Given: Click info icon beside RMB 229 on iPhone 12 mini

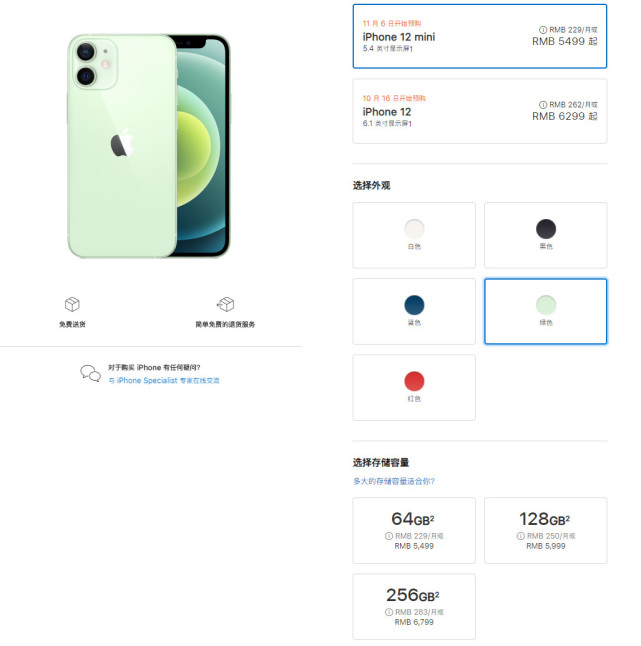Looking at the screenshot, I should 543,30.
